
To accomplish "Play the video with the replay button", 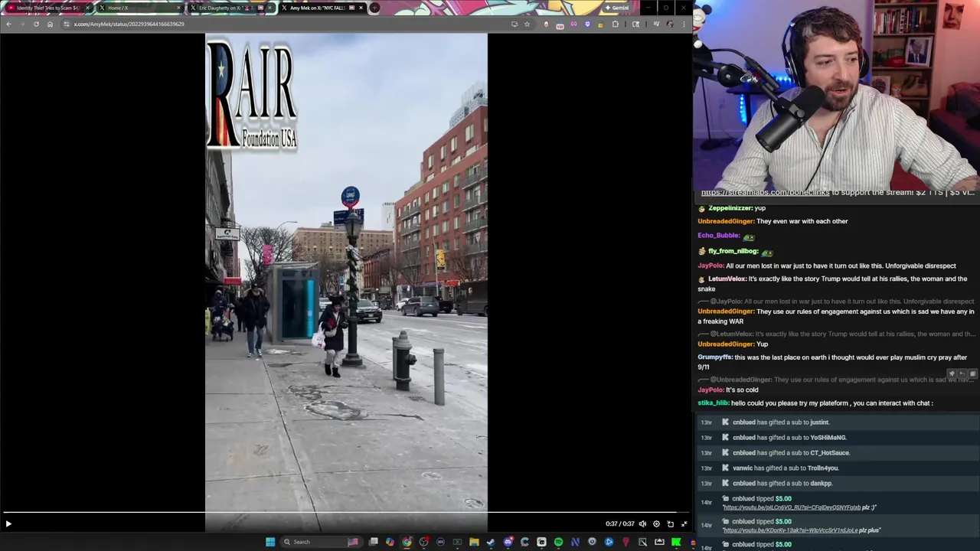I will click(8, 524).
